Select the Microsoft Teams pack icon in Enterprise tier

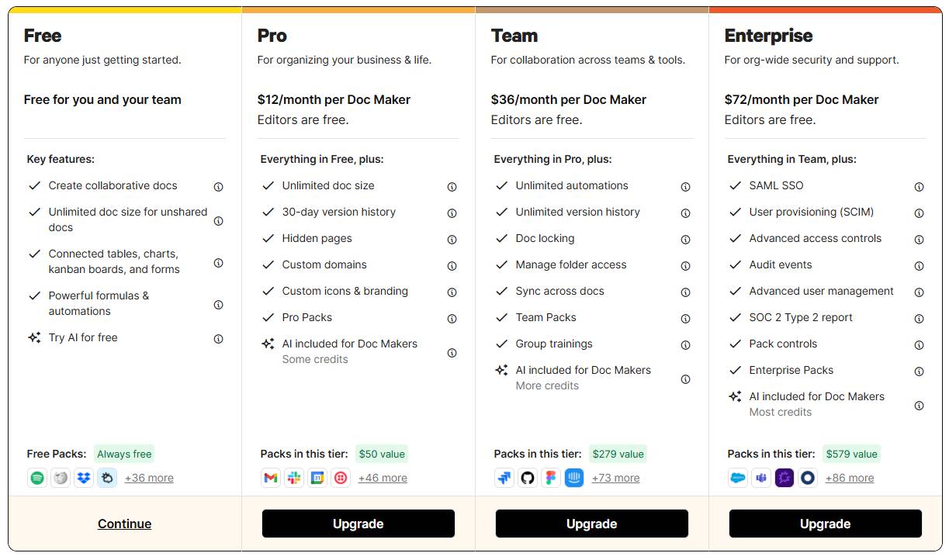(x=760, y=478)
